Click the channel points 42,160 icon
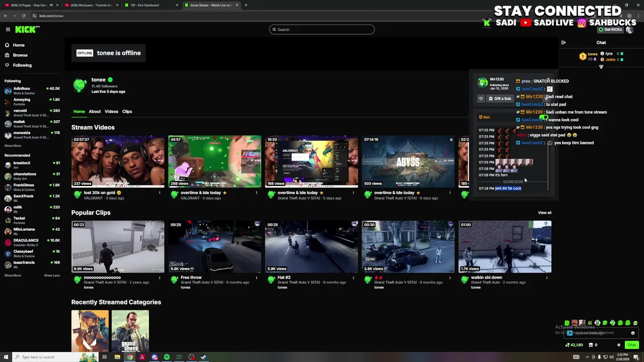The image size is (644, 362). click(568, 345)
